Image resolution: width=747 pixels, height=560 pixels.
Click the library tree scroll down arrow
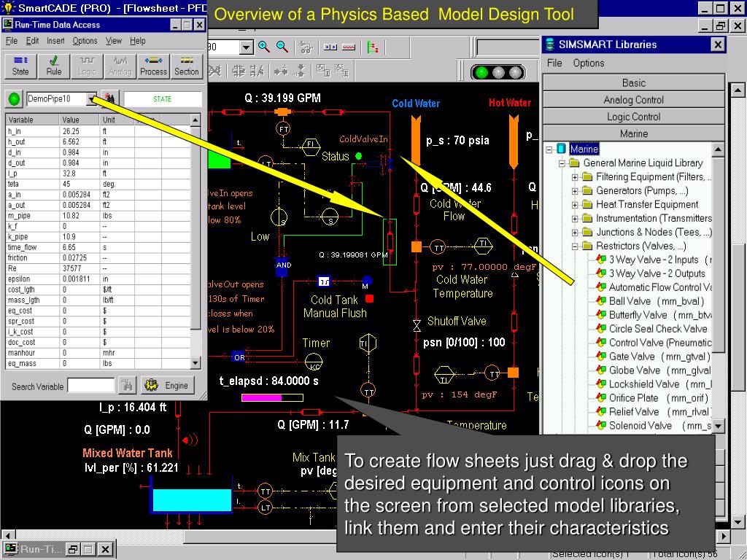point(718,425)
